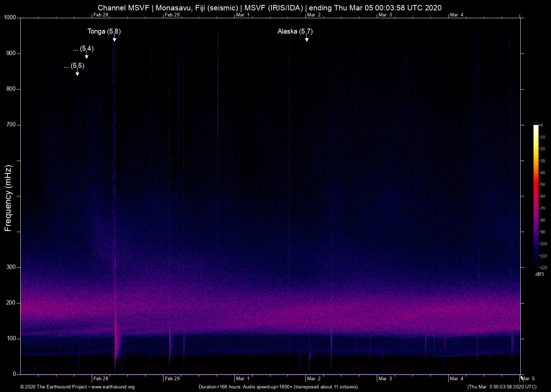Click the dBFS color scale bar
Screen dimensions: 551x392
(536, 196)
